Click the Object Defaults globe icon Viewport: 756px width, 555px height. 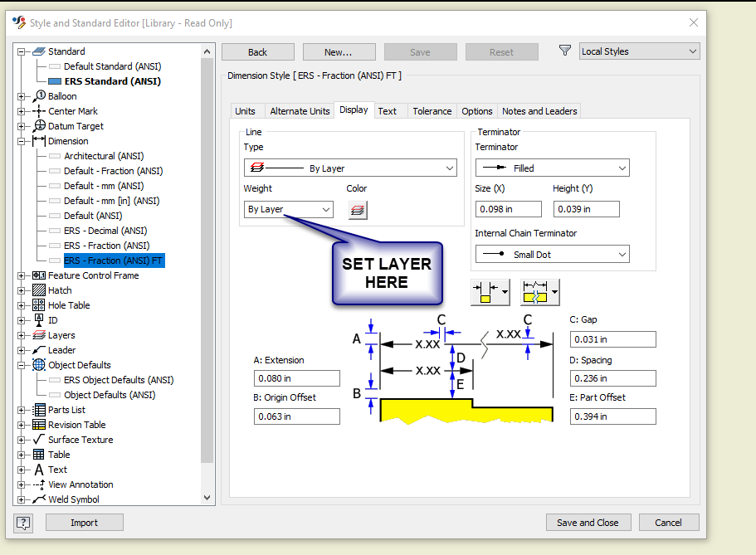(x=39, y=365)
